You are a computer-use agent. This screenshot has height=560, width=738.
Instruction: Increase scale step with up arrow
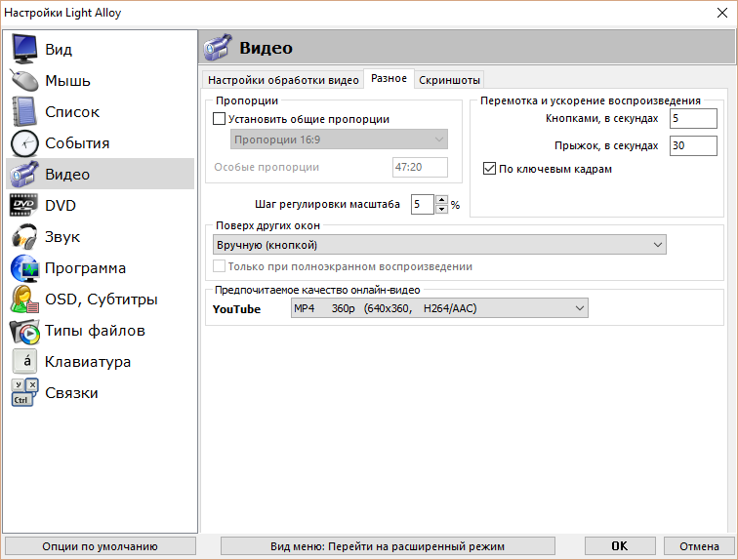[x=441, y=199]
